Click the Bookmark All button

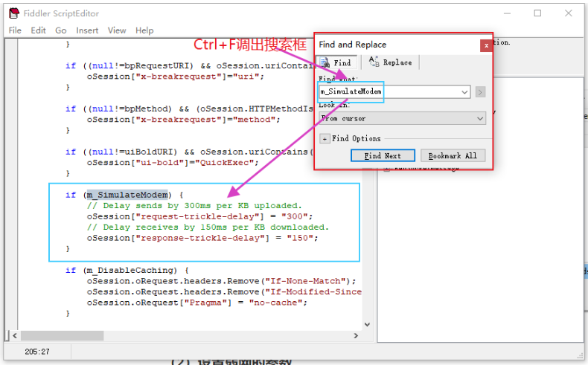point(453,155)
